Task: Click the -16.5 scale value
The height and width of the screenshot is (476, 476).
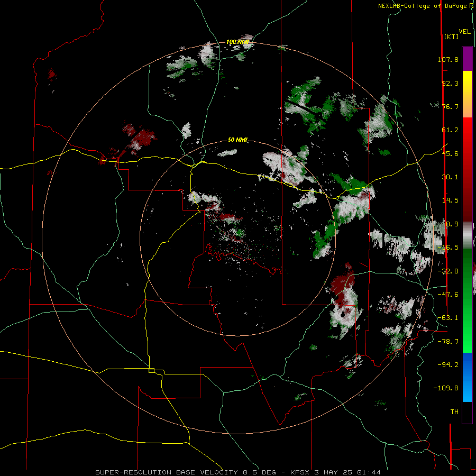Action: click(x=448, y=248)
